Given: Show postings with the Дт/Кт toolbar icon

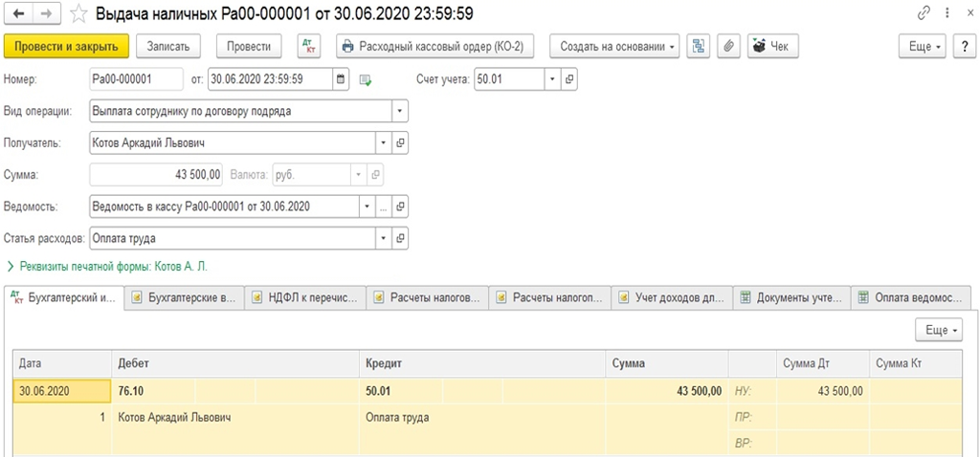Looking at the screenshot, I should coord(311,46).
